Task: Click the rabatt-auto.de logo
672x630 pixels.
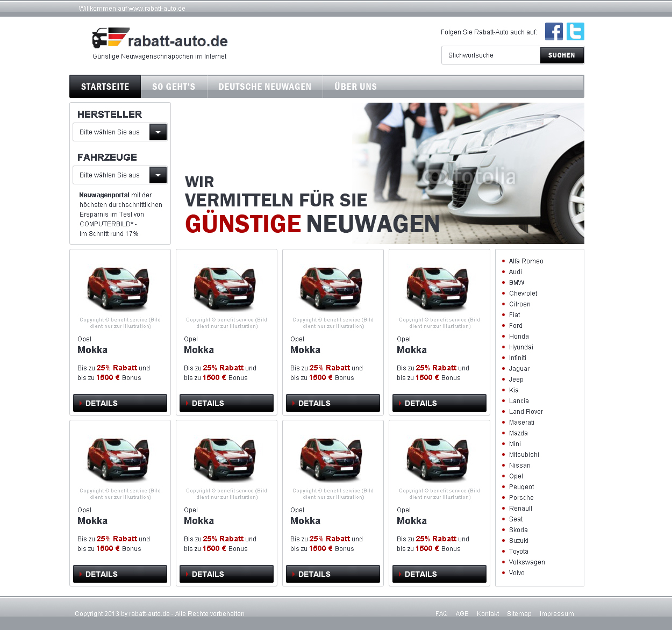Action: (160, 39)
